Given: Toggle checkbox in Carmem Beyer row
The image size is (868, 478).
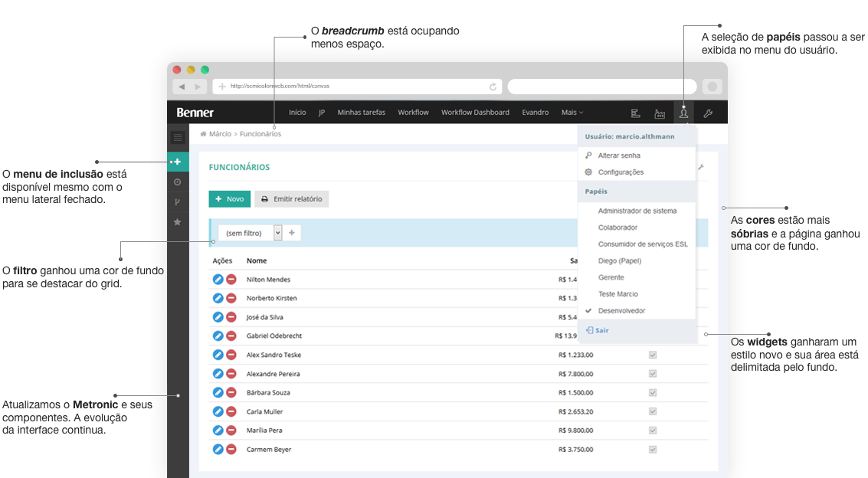Looking at the screenshot, I should 653,450.
